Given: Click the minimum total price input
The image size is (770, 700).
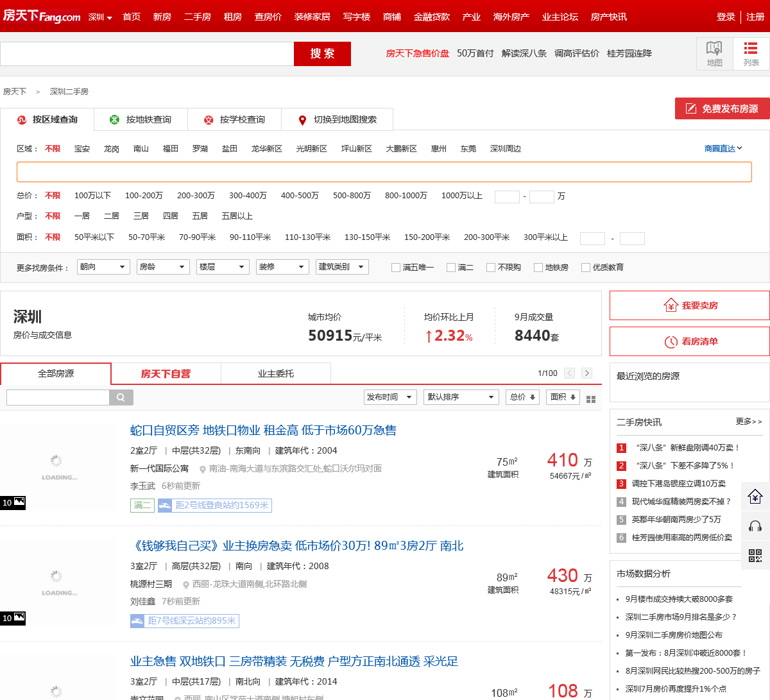Looking at the screenshot, I should (507, 196).
